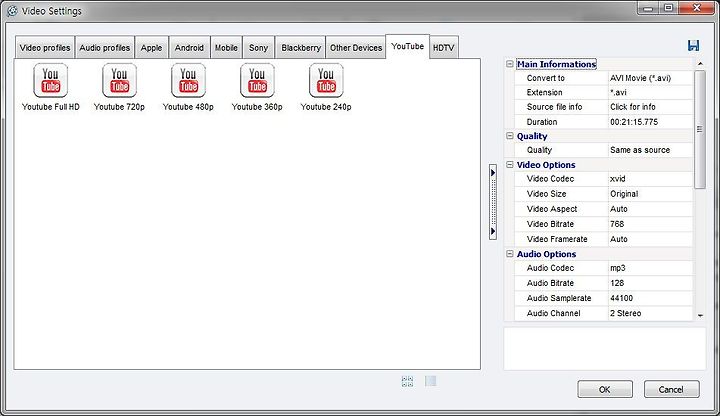Image resolution: width=720 pixels, height=416 pixels.
Task: Open the Mobile tab
Action: click(x=226, y=48)
